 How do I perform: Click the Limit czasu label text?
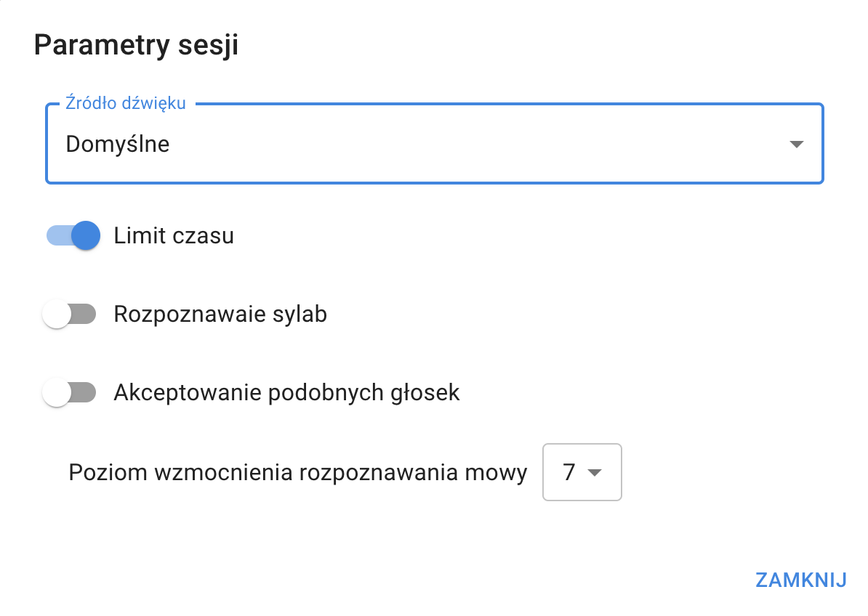coord(174,236)
